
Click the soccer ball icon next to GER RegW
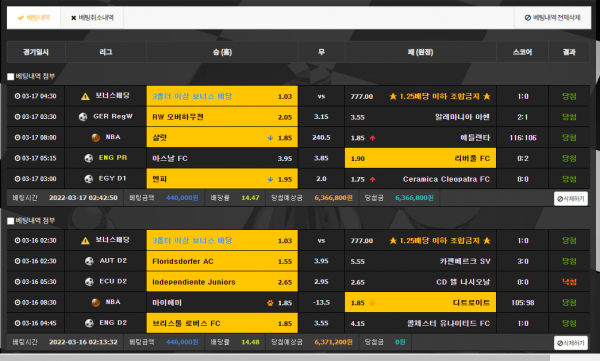83,117
